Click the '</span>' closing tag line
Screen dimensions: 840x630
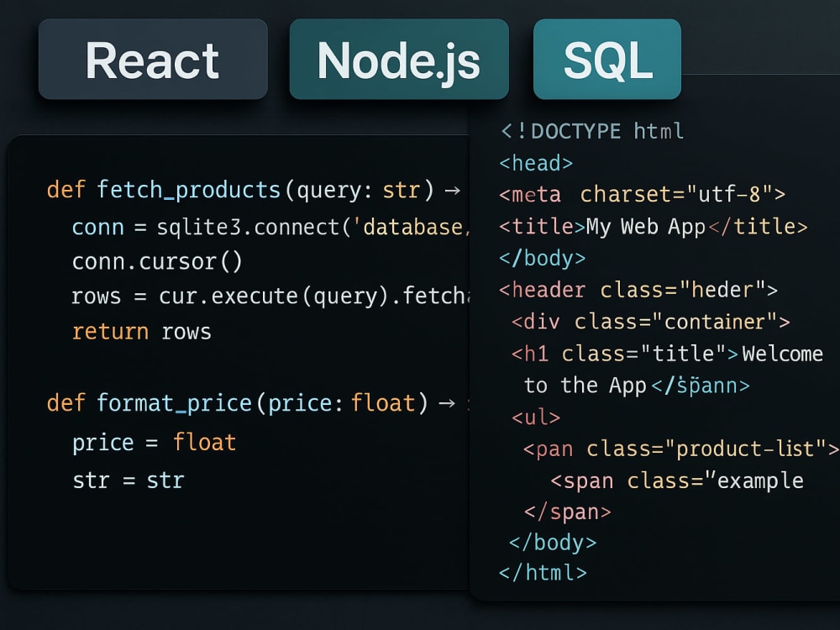click(x=567, y=512)
